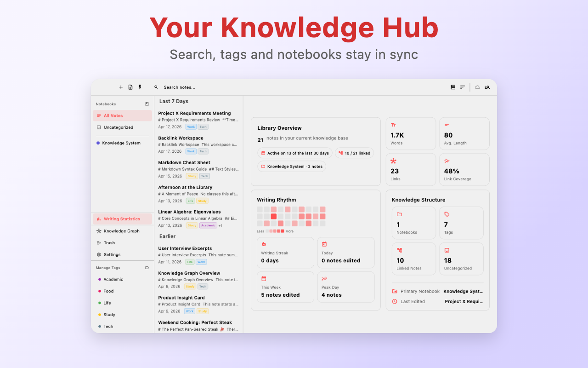Click the Knowledge System · 3 notes chip
Image resolution: width=588 pixels, height=368 pixels.
click(x=292, y=167)
